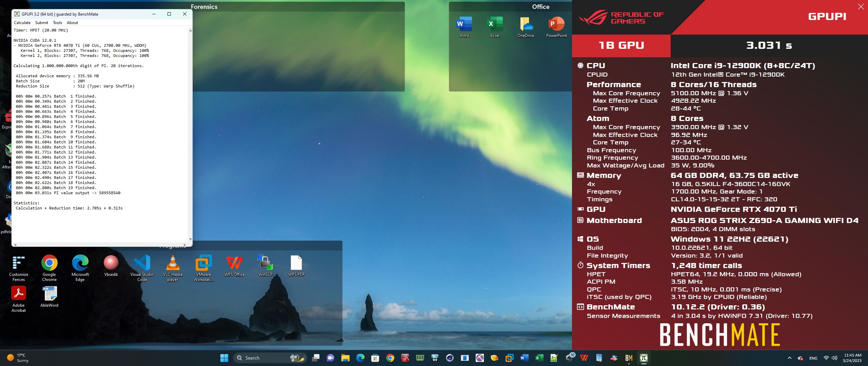Open the VMware Workstation shortcut
Viewport: 868px width, 366px height.
pos(203,268)
